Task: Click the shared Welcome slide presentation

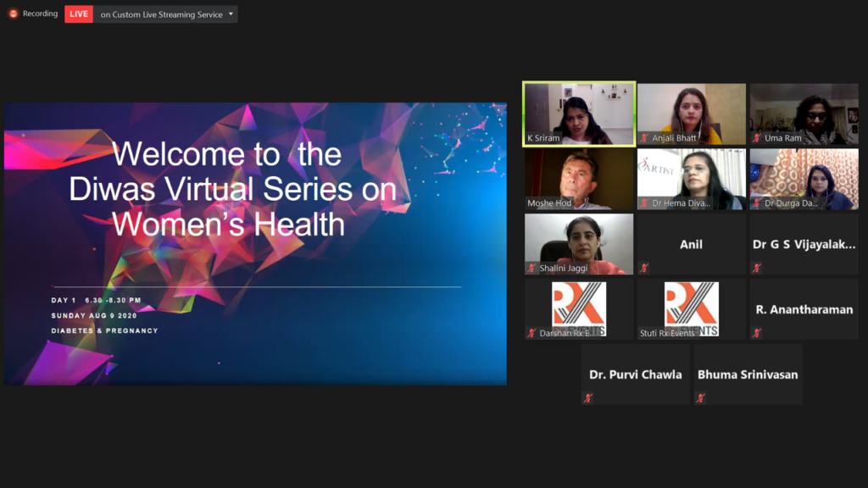Action: 255,244
